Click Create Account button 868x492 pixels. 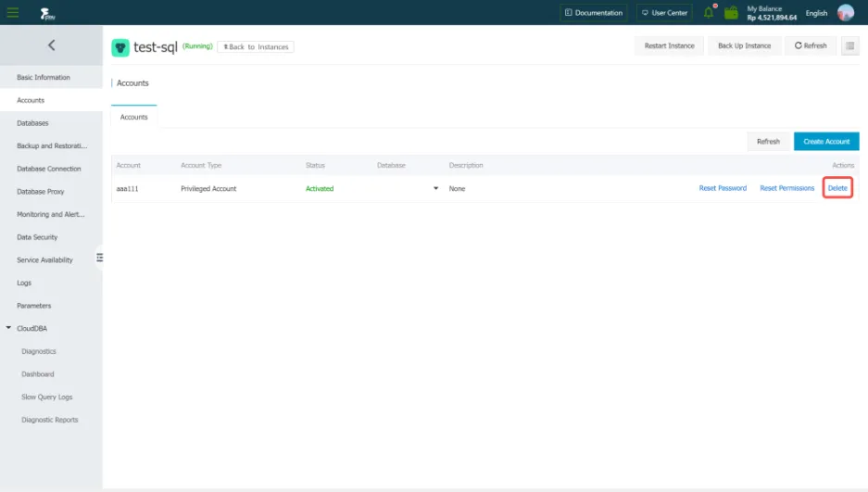[826, 142]
